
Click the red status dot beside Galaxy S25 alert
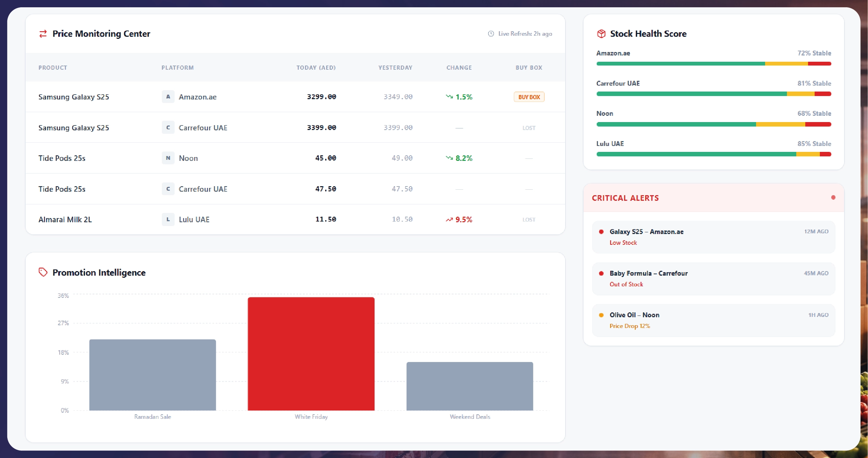[x=602, y=232]
